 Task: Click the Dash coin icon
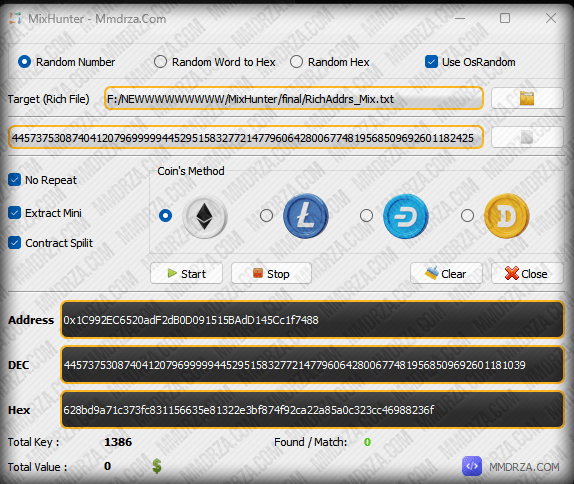(x=406, y=216)
